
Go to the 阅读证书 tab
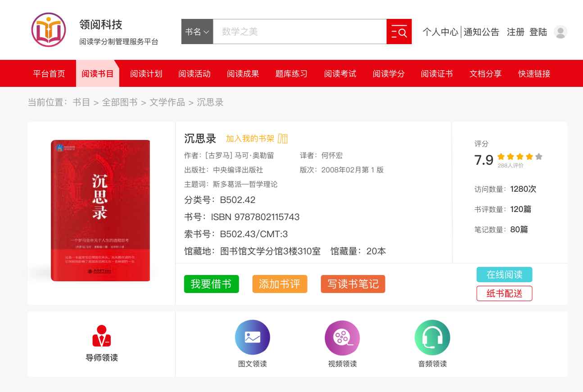pyautogui.click(x=437, y=74)
